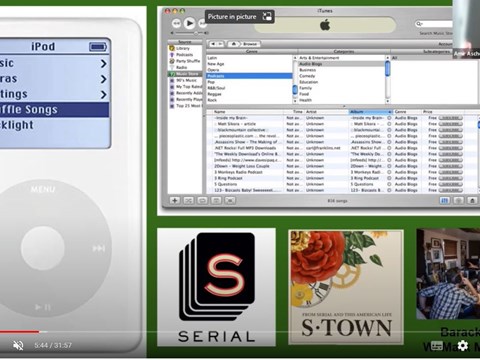Select Podcasts in the iTunes Source list
480x360 pixels.
pos(185,55)
